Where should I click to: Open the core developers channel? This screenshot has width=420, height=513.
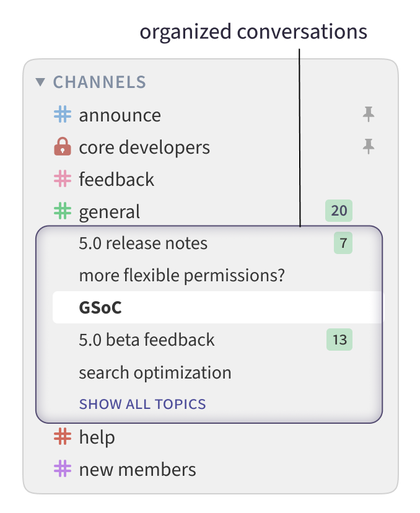click(x=144, y=147)
